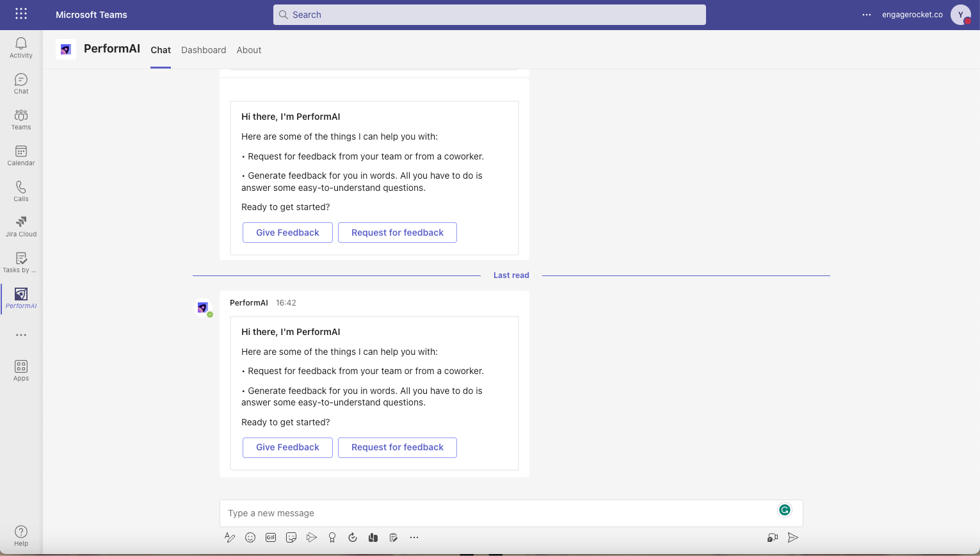Open the profile avatar menu
Viewport: 980px width, 556px height.
[x=960, y=15]
